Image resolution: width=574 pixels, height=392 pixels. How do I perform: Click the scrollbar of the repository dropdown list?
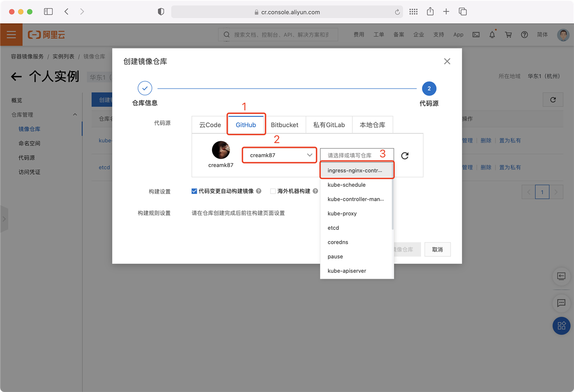click(392, 204)
